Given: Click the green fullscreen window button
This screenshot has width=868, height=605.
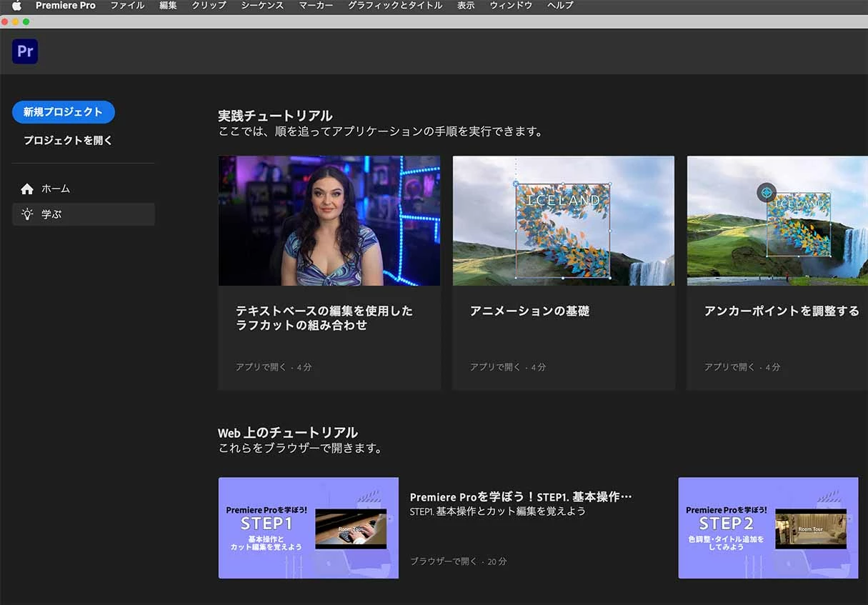Looking at the screenshot, I should coord(26,22).
